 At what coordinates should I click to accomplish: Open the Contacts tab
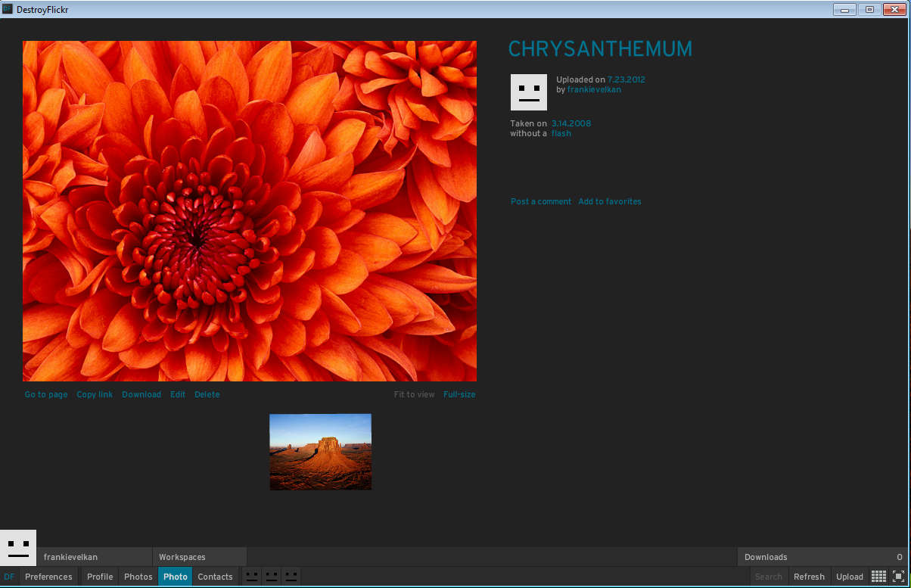215,577
